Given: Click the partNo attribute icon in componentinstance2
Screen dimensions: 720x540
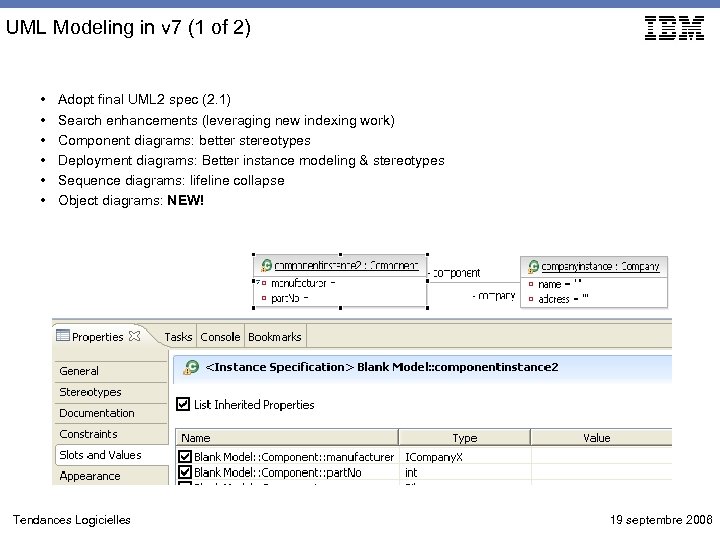Looking at the screenshot, I should [x=264, y=298].
